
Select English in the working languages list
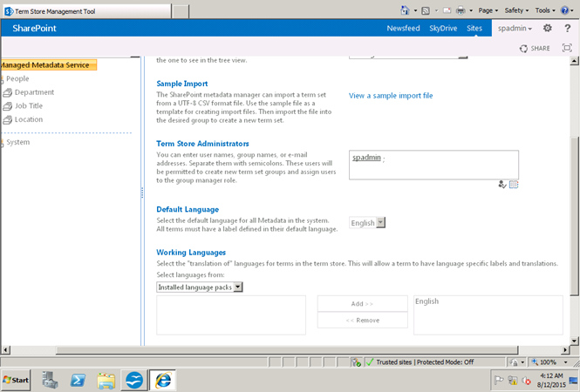(426, 301)
